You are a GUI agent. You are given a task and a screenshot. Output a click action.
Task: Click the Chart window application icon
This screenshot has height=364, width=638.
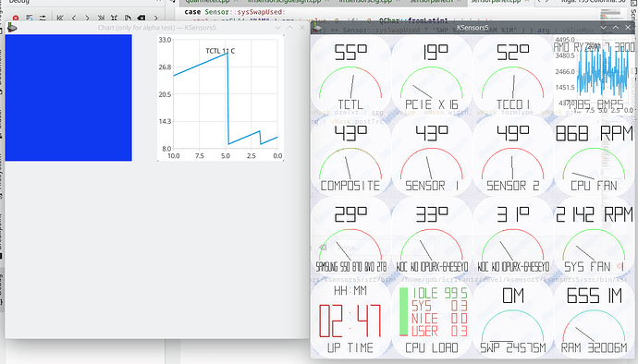tap(12, 28)
